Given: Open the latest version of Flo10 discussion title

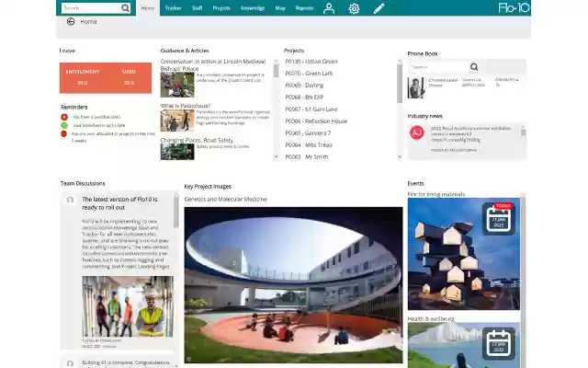Looking at the screenshot, I should point(119,203).
